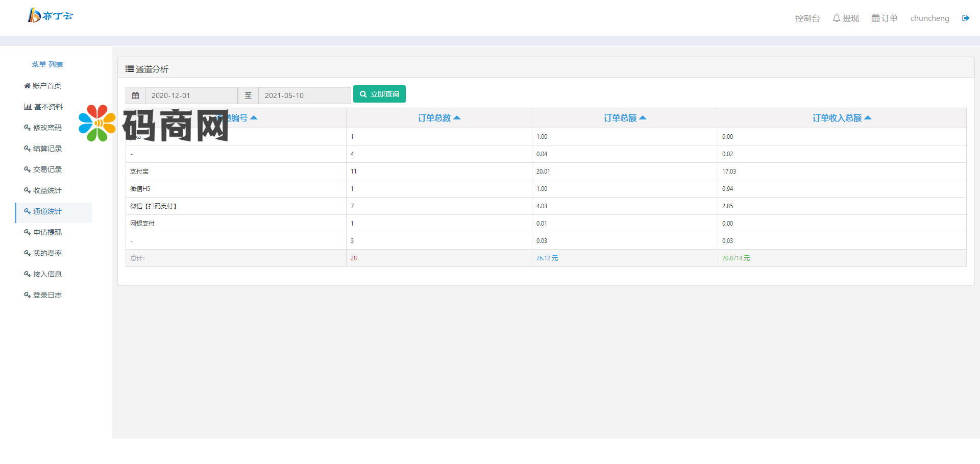Open 登录日志 in sidebar menu

(43, 295)
